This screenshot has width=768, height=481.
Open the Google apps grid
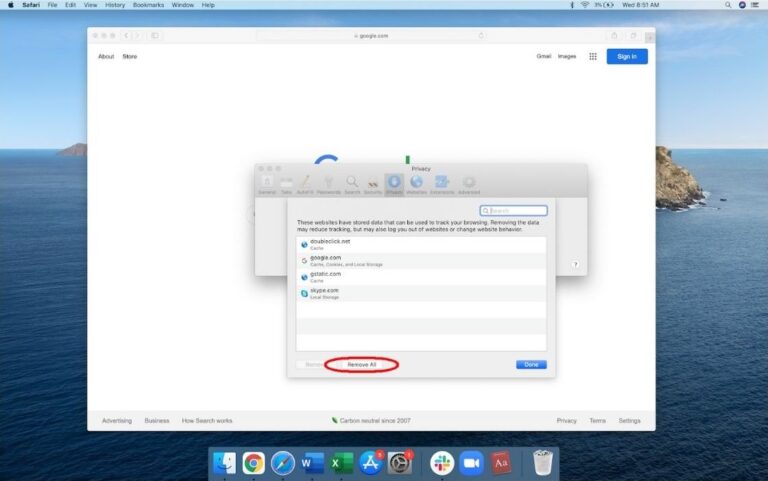pos(593,56)
